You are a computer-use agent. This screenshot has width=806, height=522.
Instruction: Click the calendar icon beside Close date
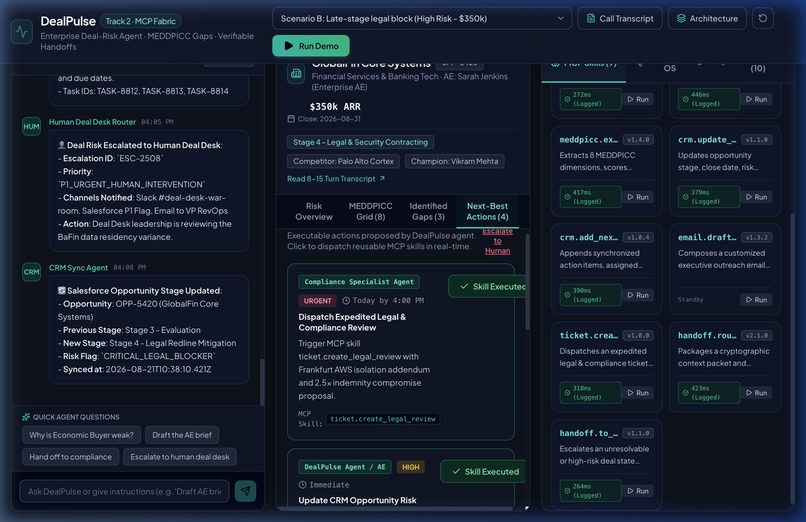pyautogui.click(x=291, y=119)
